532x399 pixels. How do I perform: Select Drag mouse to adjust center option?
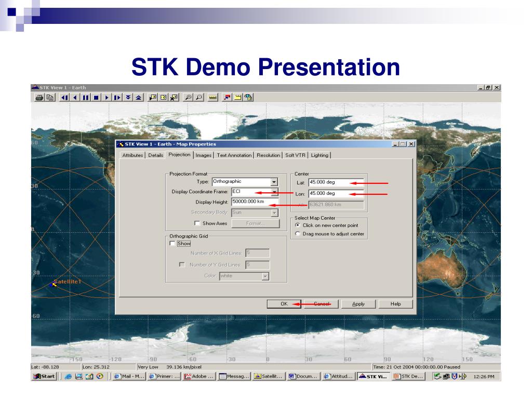(x=298, y=234)
